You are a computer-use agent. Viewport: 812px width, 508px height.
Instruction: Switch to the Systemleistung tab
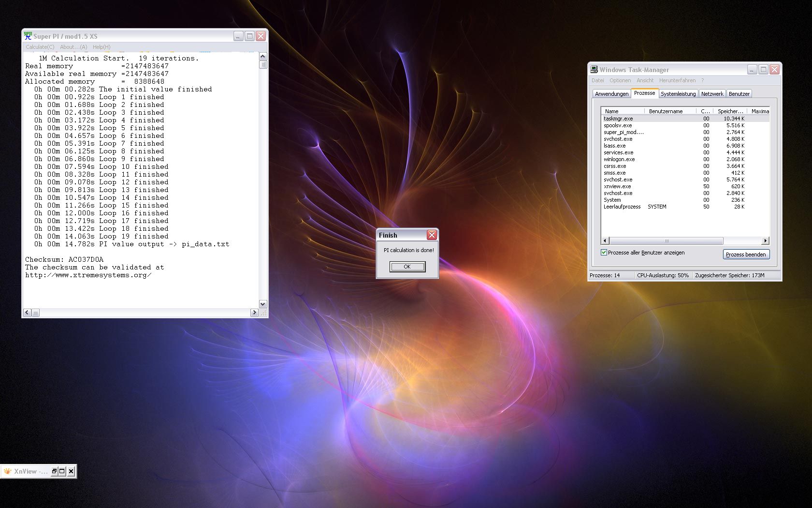(678, 94)
